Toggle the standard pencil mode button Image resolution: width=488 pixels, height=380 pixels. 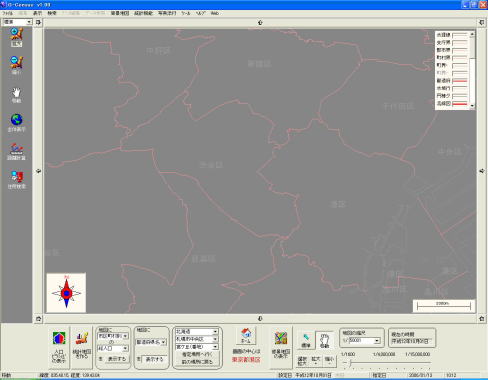click(306, 341)
